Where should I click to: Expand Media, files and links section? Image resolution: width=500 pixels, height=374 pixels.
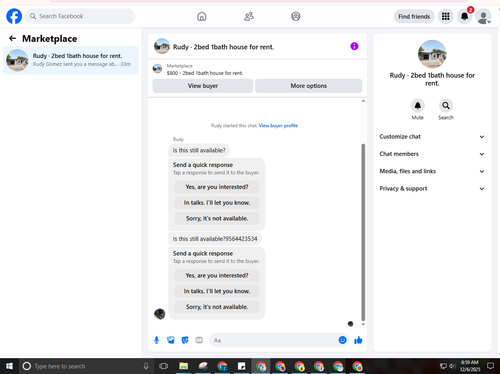432,171
